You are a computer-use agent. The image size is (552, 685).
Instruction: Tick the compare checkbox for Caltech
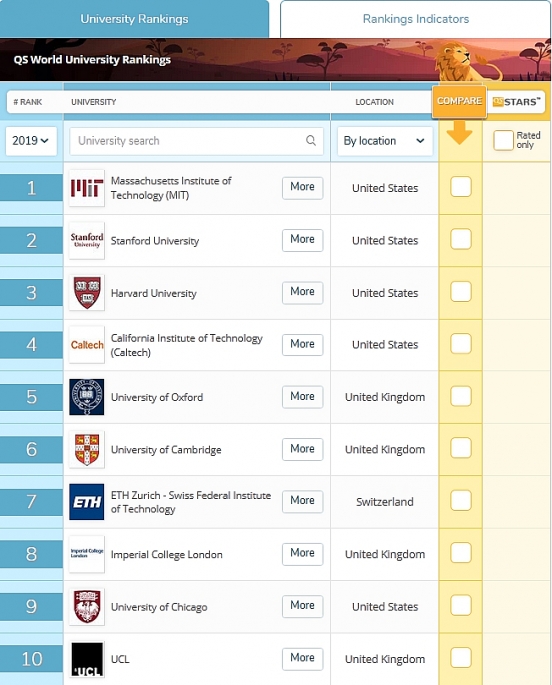coord(461,344)
